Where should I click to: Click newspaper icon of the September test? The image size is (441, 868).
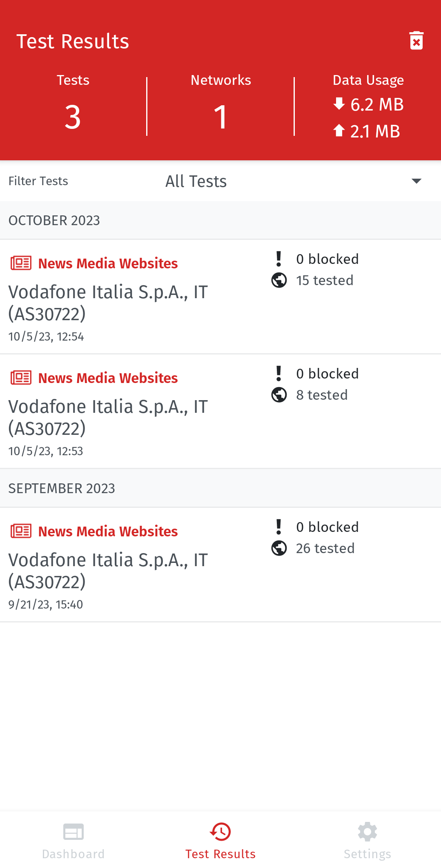click(21, 531)
